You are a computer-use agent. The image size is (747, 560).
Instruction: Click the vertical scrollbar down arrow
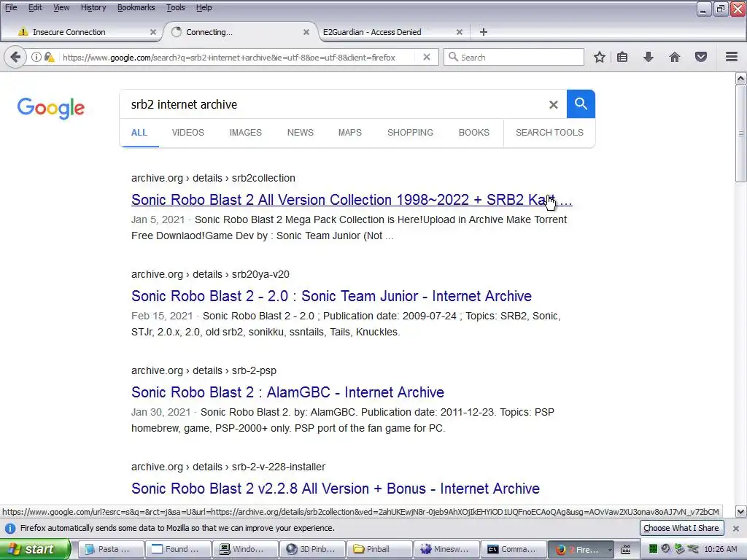[741, 512]
